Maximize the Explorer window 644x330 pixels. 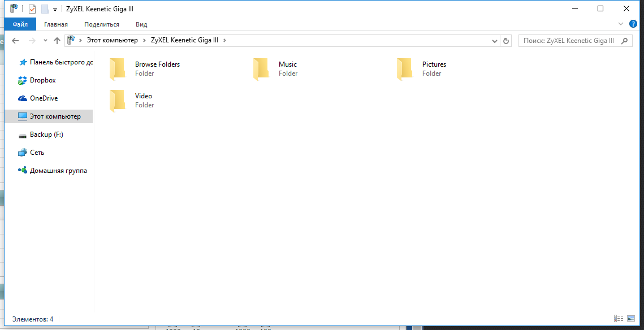point(600,8)
